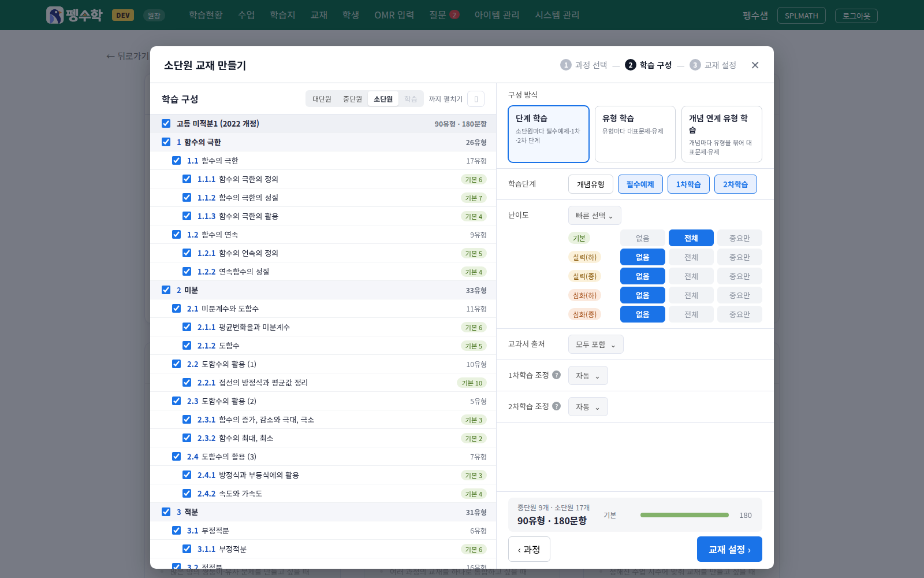The width and height of the screenshot is (924, 578).
Task: Open the 학습현황 menu
Action: 206,15
